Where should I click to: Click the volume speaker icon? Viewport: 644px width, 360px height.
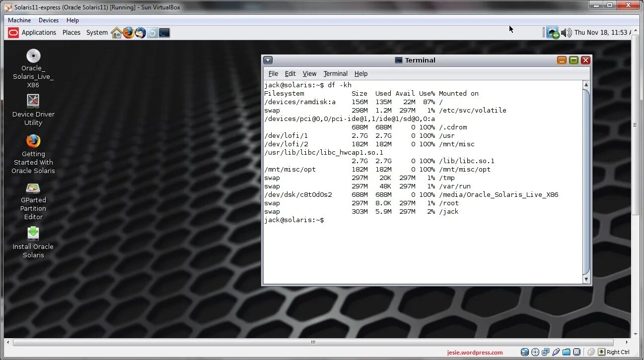coord(567,33)
